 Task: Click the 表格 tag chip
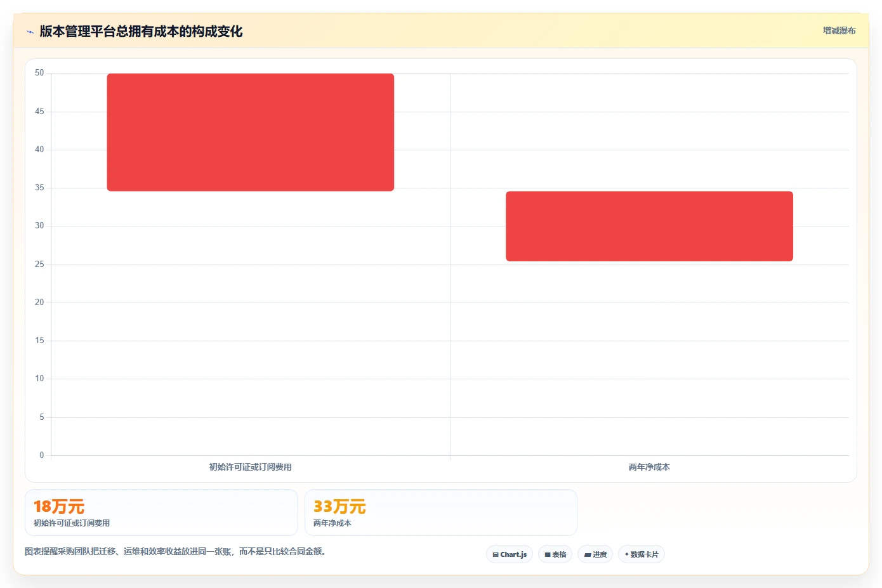click(x=555, y=554)
